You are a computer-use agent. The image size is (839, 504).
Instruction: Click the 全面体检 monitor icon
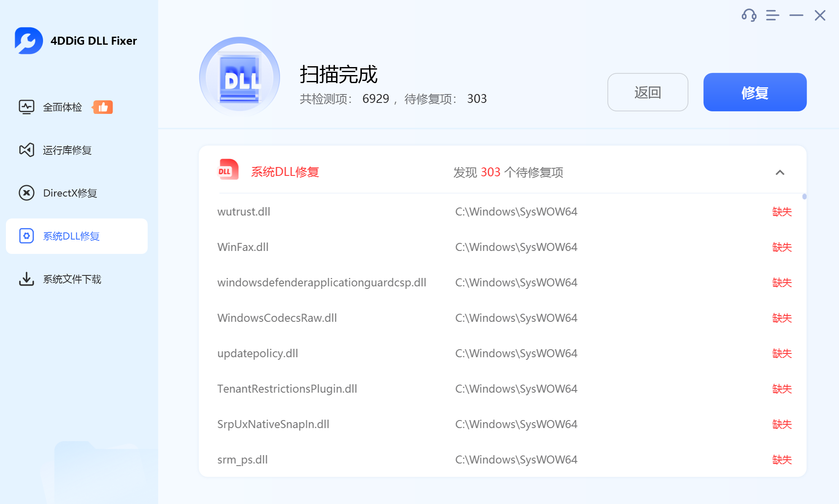[x=26, y=107]
